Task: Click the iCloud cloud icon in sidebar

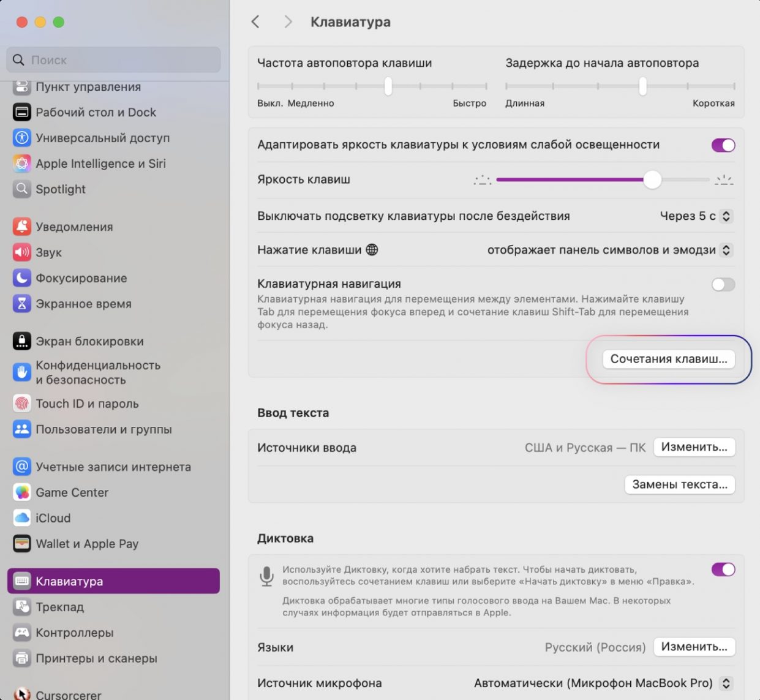Action: click(22, 518)
